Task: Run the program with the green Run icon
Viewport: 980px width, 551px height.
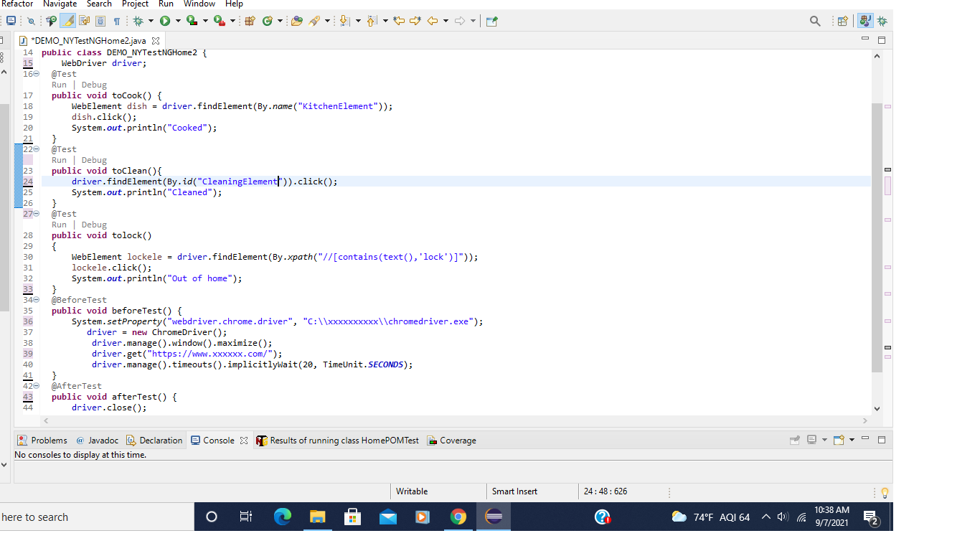Action: [166, 21]
